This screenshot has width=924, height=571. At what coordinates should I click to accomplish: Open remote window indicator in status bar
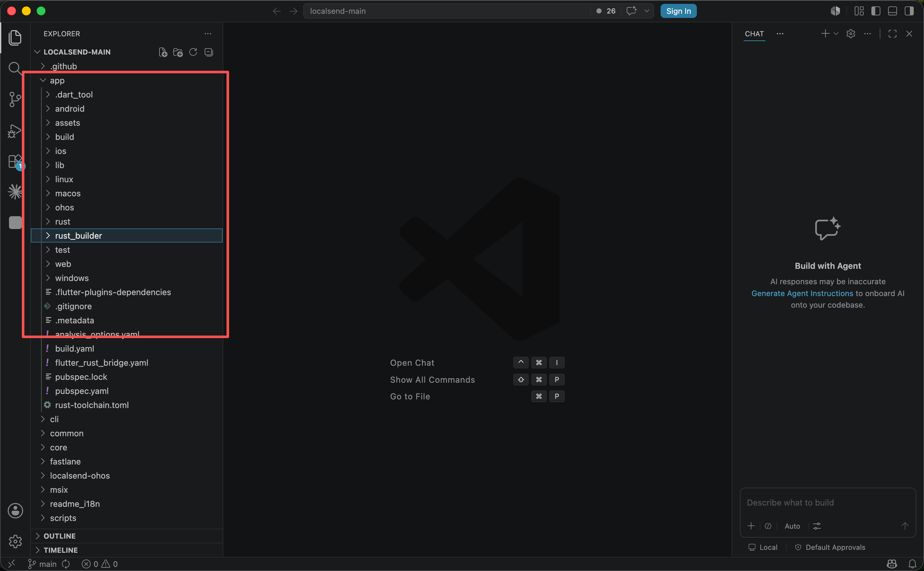click(11, 564)
